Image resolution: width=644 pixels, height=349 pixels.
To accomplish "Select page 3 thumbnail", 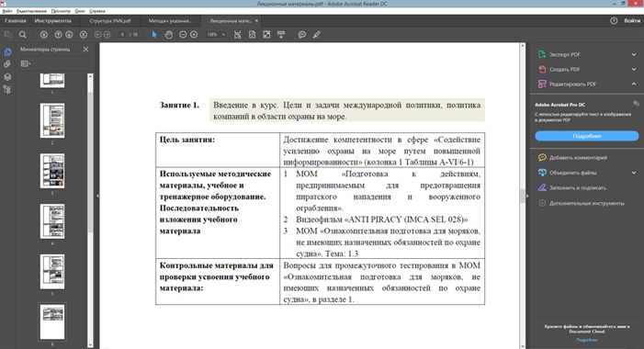I will [52, 171].
